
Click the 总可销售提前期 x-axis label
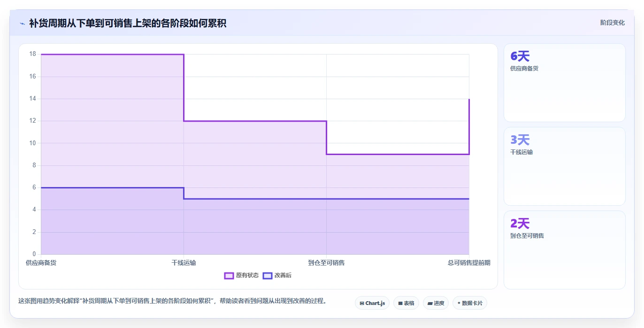pyautogui.click(x=469, y=263)
